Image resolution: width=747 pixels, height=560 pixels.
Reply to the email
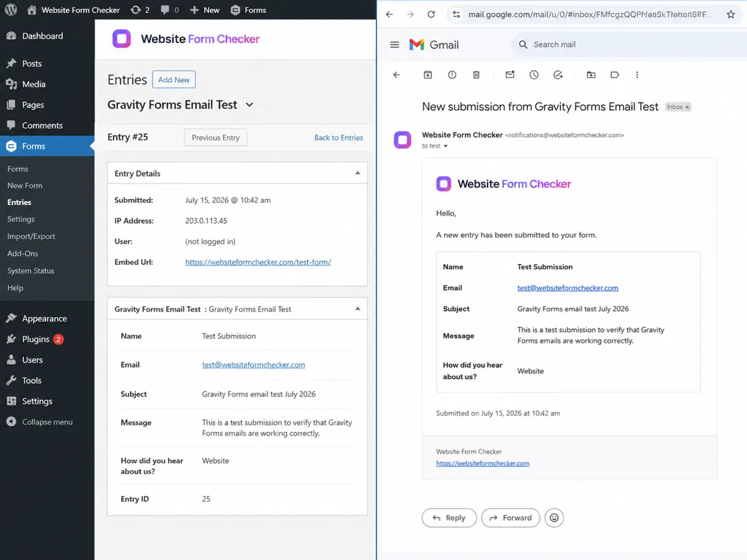click(449, 518)
